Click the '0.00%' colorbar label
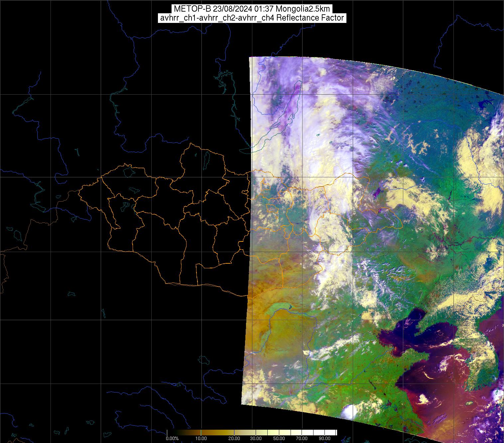Image resolution: width=504 pixels, height=443 pixels. (172, 438)
